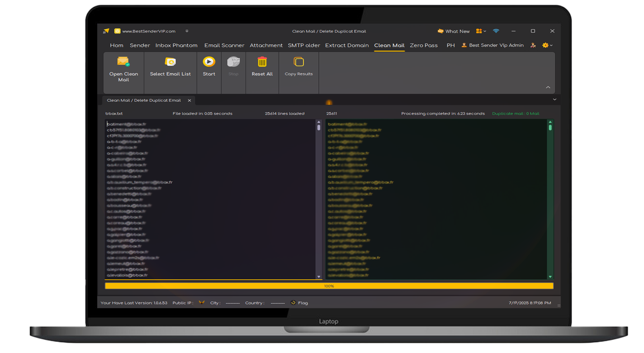Click the yellow BestSenderVIP site icon
This screenshot has height=353, width=644.
(x=117, y=31)
